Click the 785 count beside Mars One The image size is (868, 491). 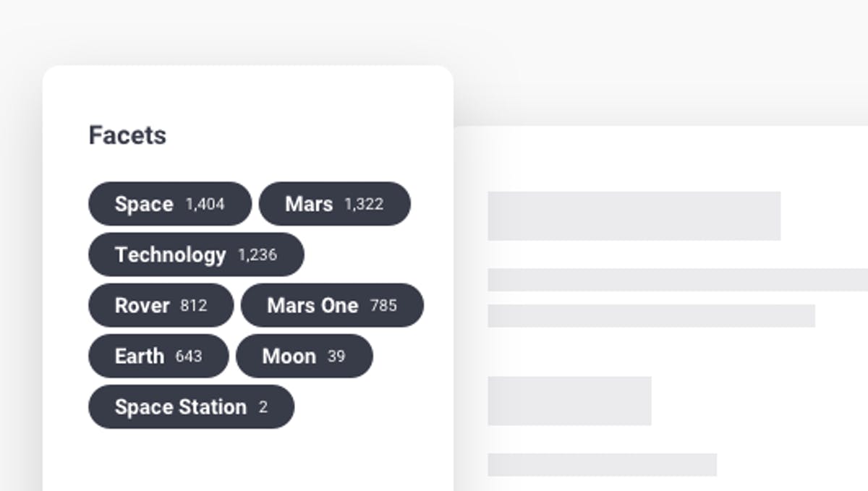click(x=383, y=306)
